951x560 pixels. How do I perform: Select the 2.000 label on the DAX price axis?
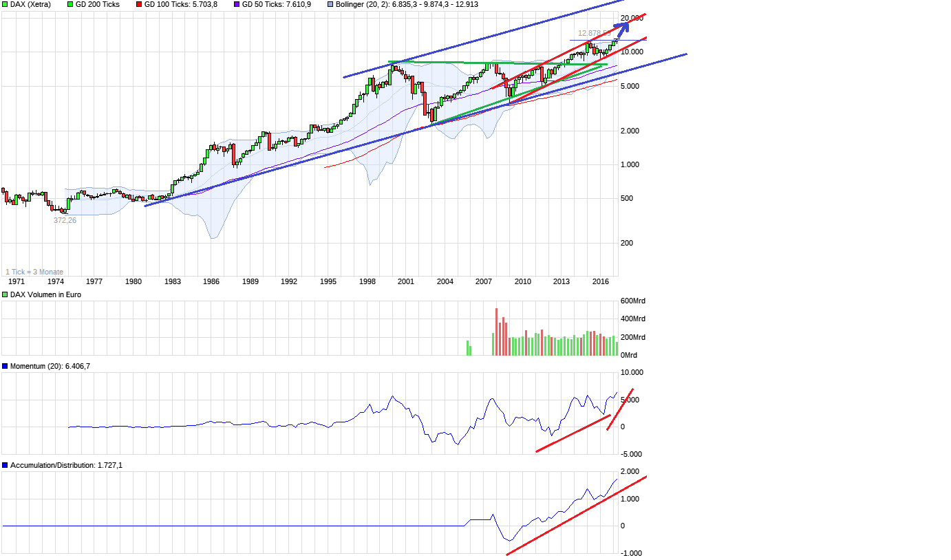pos(630,131)
